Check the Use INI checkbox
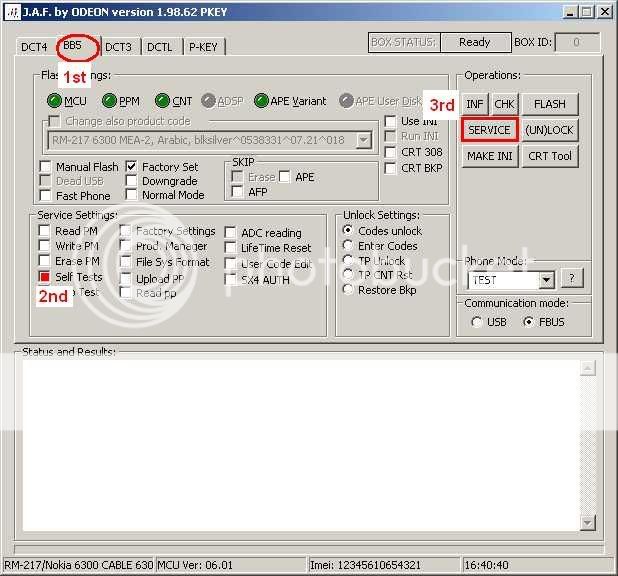Viewport: 618px width, 576px height. [390, 121]
